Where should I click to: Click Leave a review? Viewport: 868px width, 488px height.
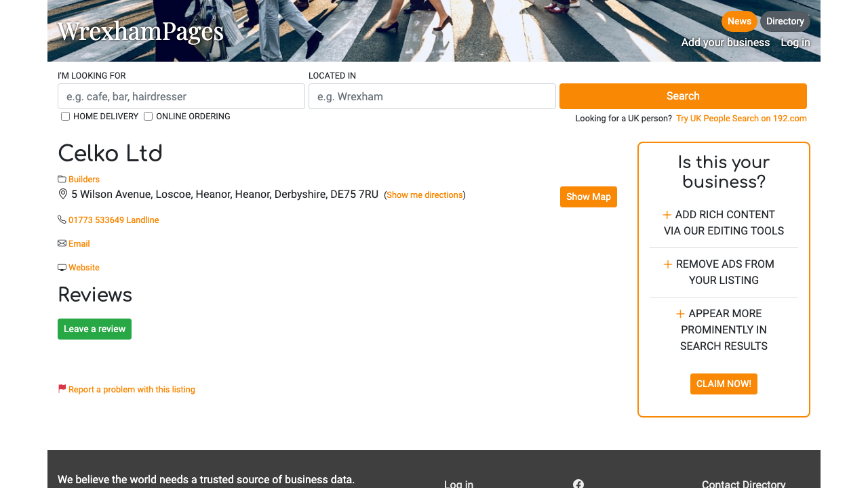(94, 329)
